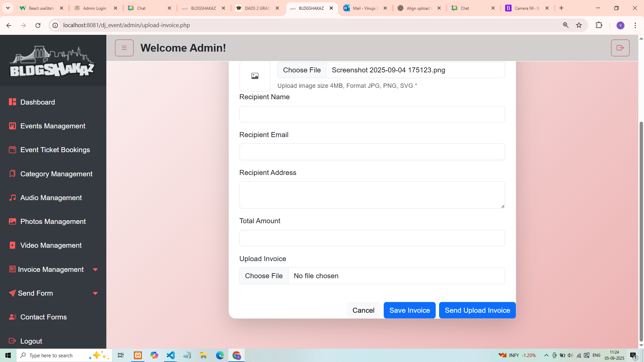
Task: Open Visual Studio Code from taskbar
Action: [x=170, y=355]
